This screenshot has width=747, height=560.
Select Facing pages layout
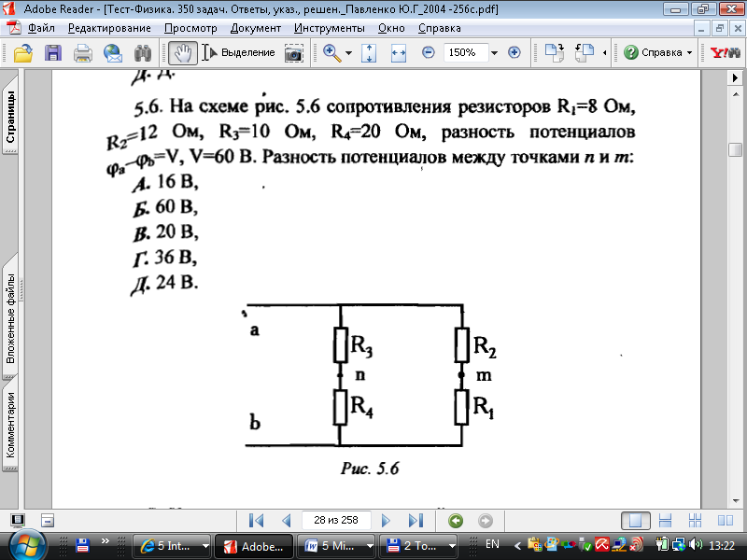click(726, 521)
